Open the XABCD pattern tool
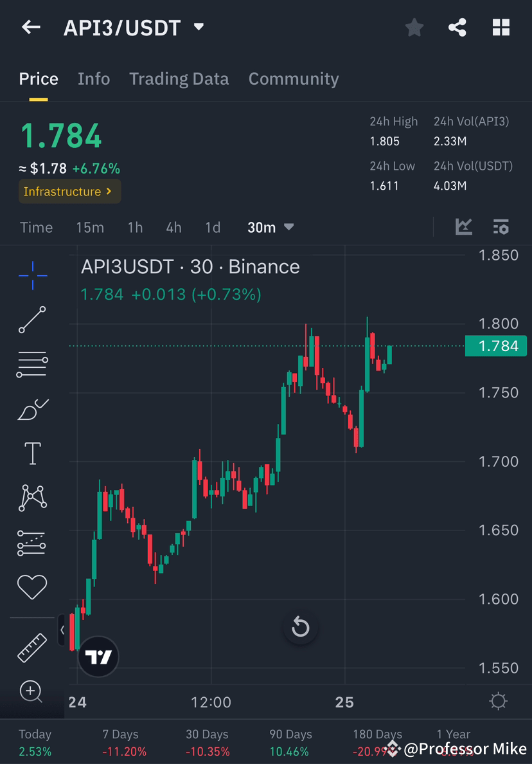Viewport: 532px width, 764px height. pyautogui.click(x=32, y=497)
